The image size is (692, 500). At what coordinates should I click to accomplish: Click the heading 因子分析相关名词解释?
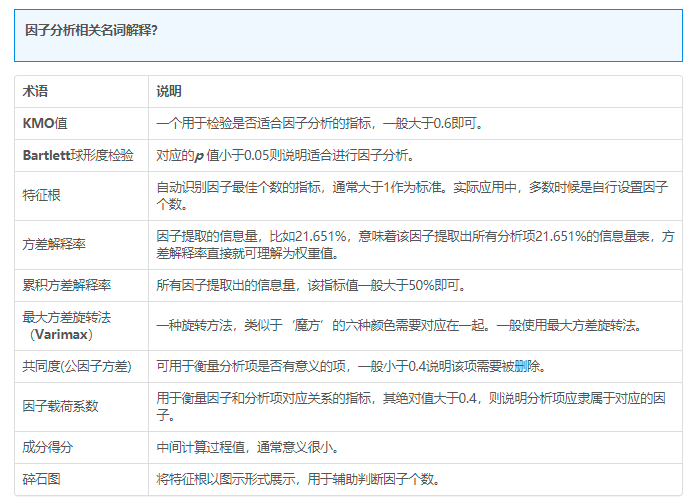[91, 30]
